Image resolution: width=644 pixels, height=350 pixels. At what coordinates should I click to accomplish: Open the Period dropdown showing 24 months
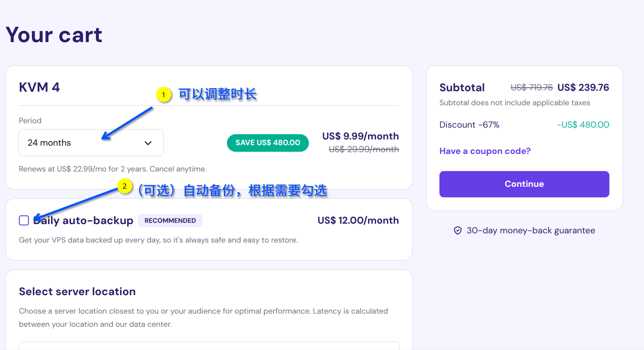91,143
